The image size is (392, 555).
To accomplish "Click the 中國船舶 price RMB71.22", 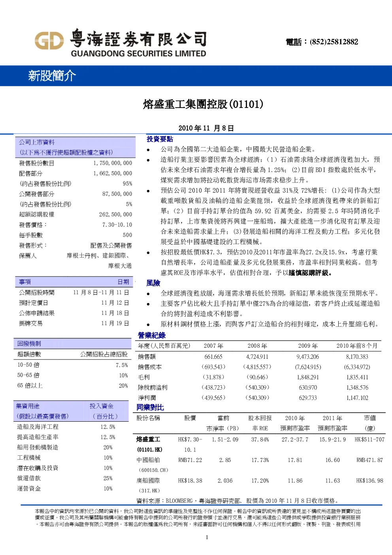I will click(190, 460).
